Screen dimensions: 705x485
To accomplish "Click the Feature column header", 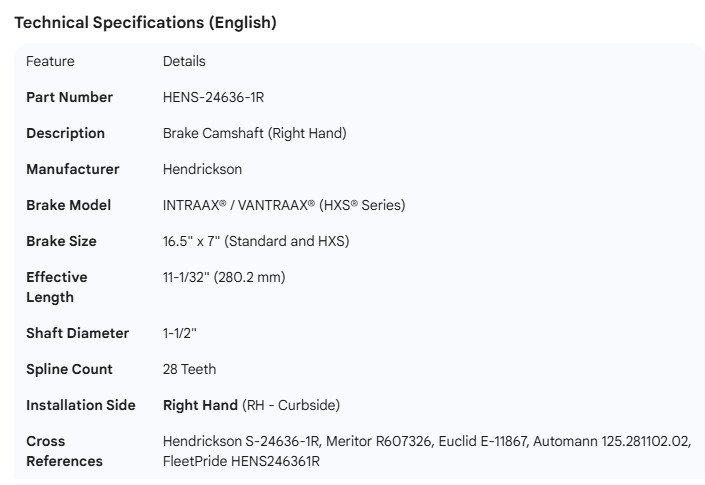I will point(50,61).
